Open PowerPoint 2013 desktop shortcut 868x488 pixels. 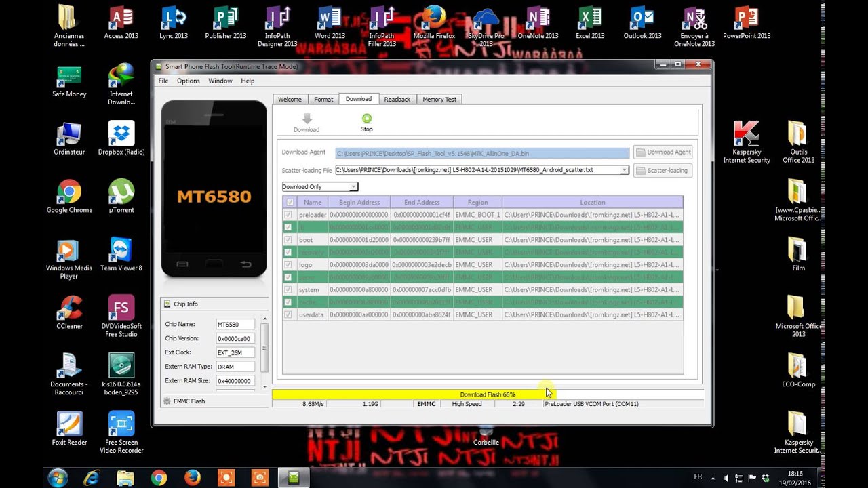pyautogui.click(x=747, y=23)
